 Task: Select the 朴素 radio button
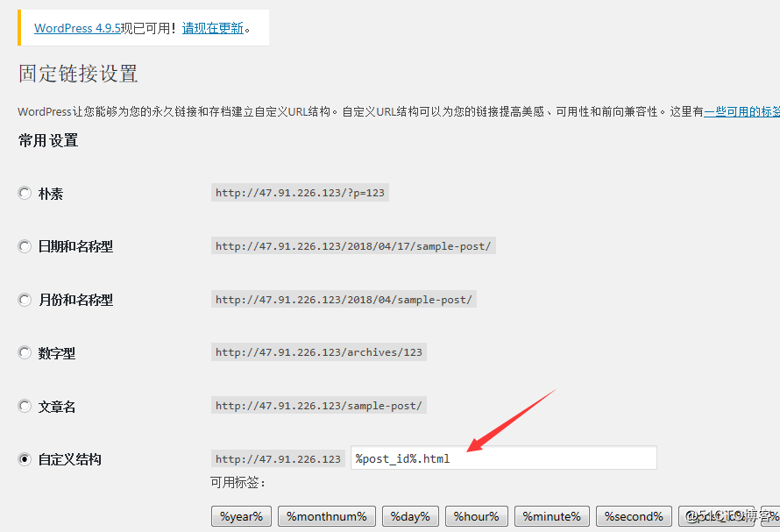25,193
